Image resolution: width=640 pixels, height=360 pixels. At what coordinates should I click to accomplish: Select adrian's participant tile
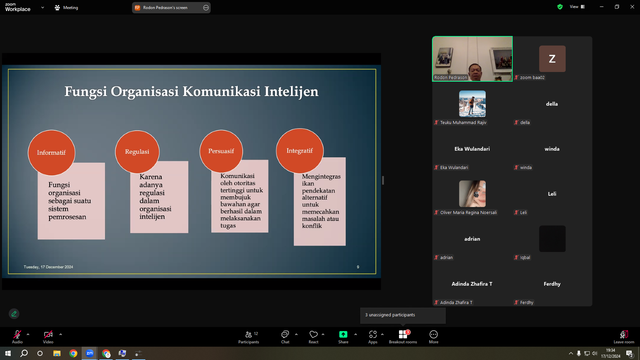(472, 239)
